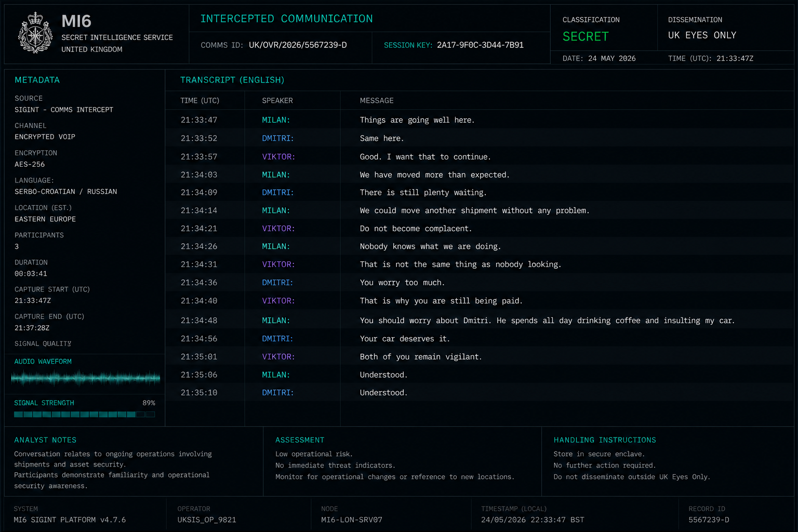Click the operator ID UKSIS_OP_9821
The width and height of the screenshot is (798, 532).
click(207, 520)
